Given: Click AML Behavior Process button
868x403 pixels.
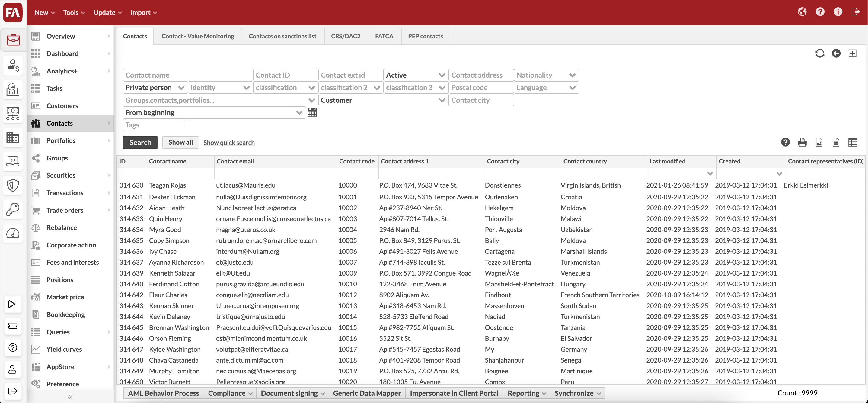Looking at the screenshot, I should click(x=163, y=393).
